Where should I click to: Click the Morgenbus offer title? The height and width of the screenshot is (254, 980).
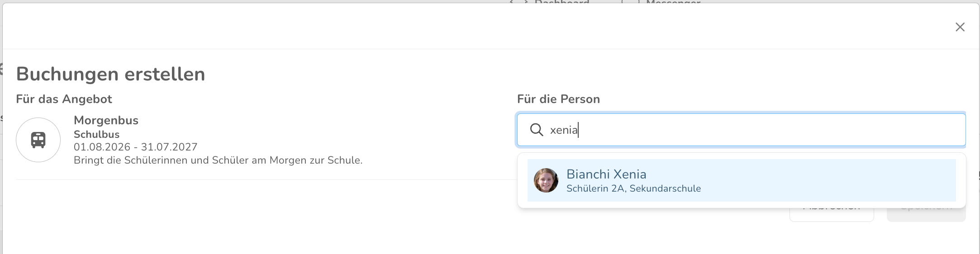(x=106, y=120)
